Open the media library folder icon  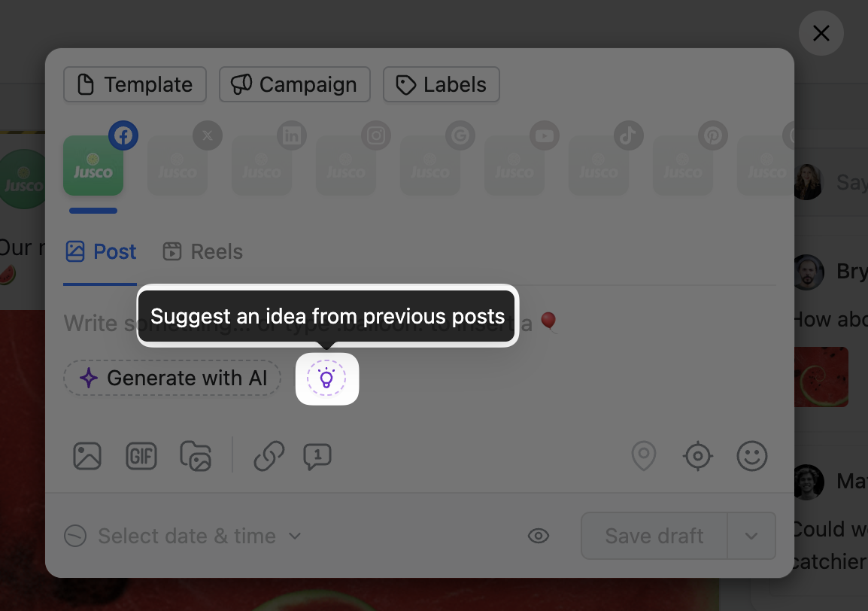pos(196,456)
